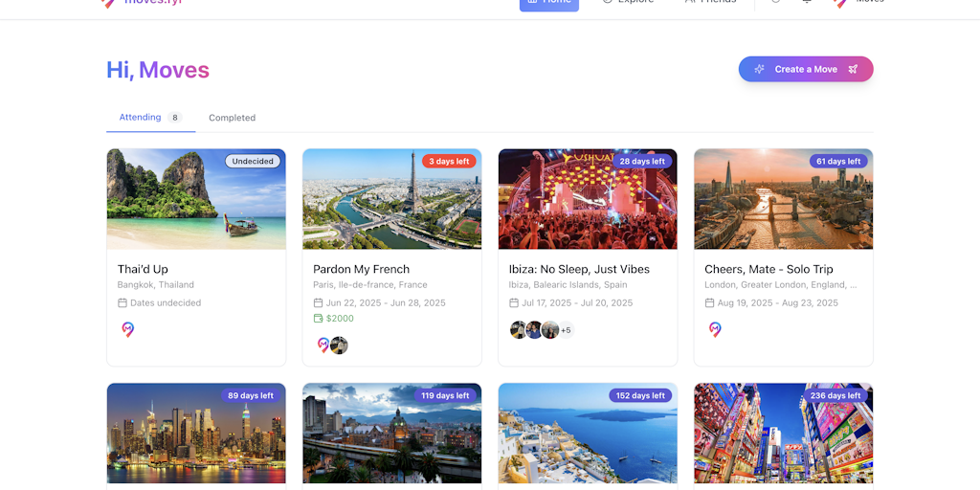Click Bangkok, Thailand location text
The image size is (980, 490).
click(x=156, y=285)
